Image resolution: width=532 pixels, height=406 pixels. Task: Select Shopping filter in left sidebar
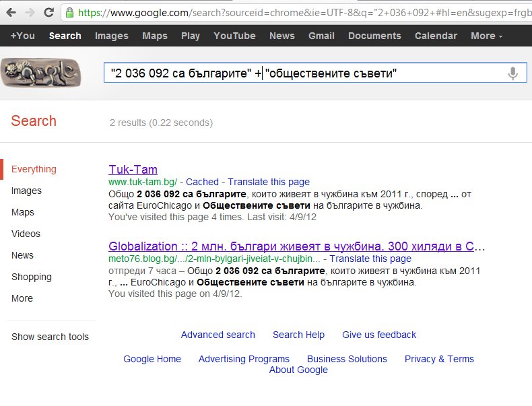pos(31,277)
